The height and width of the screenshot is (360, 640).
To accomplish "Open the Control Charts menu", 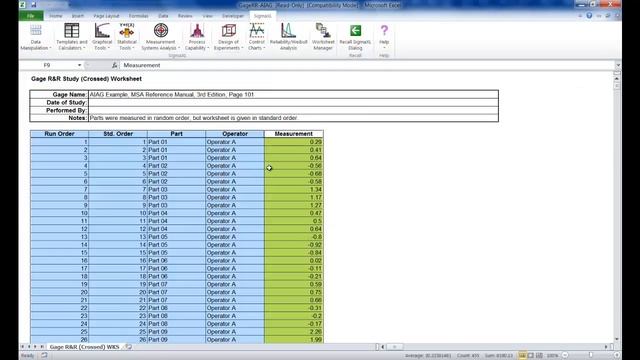I will click(x=256, y=37).
